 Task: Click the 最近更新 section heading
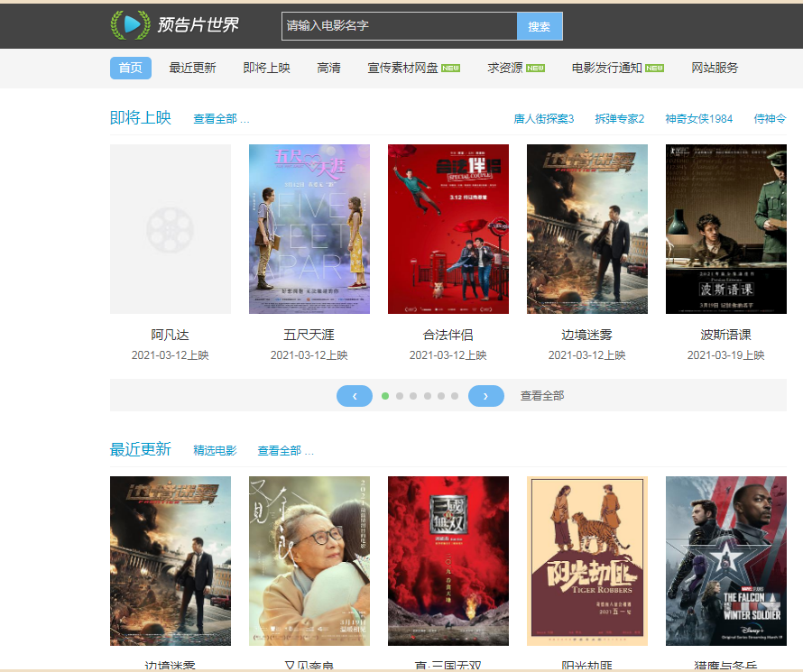pos(141,449)
